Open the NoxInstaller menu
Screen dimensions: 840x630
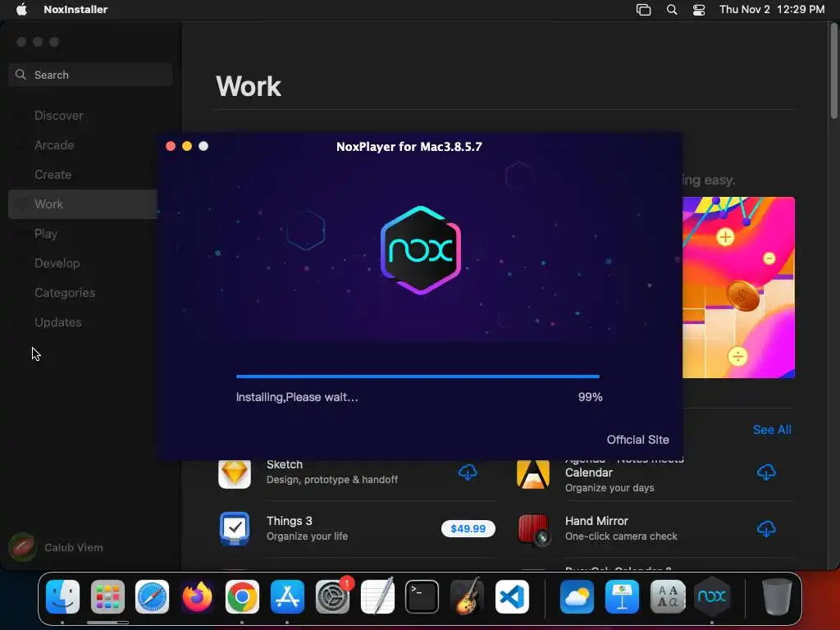point(75,9)
